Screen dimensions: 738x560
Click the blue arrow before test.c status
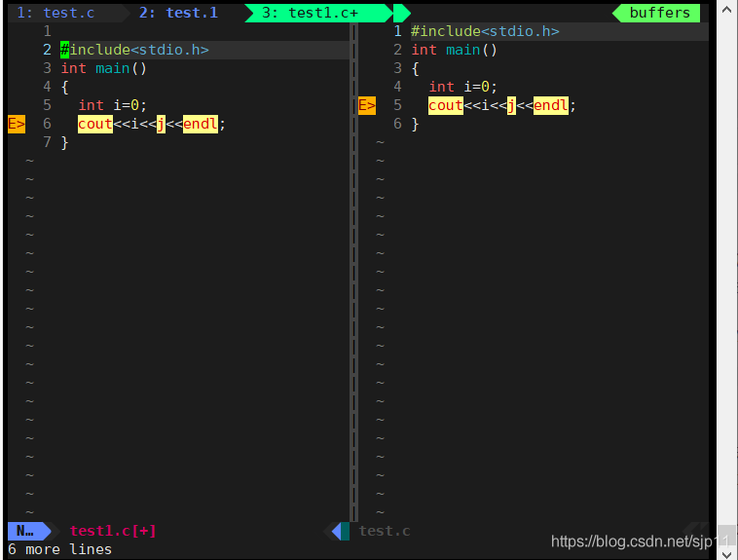click(336, 532)
